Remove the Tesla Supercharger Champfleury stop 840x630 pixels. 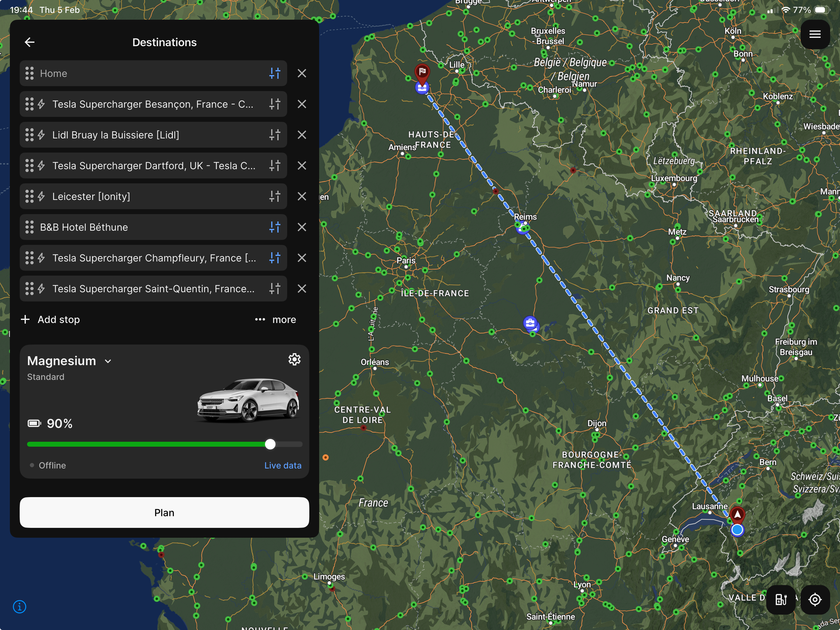pyautogui.click(x=302, y=258)
